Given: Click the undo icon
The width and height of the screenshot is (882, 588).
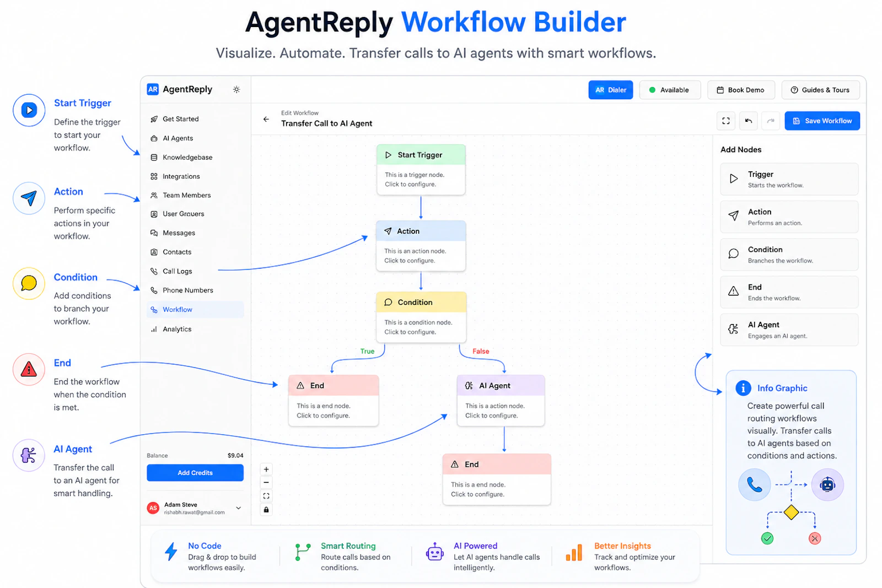Looking at the screenshot, I should [x=749, y=121].
